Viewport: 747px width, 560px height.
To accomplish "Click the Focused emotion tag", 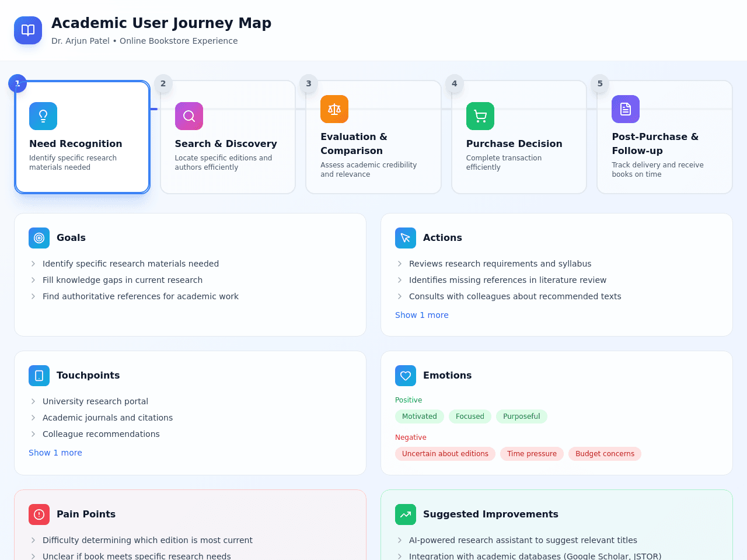I will (x=470, y=416).
